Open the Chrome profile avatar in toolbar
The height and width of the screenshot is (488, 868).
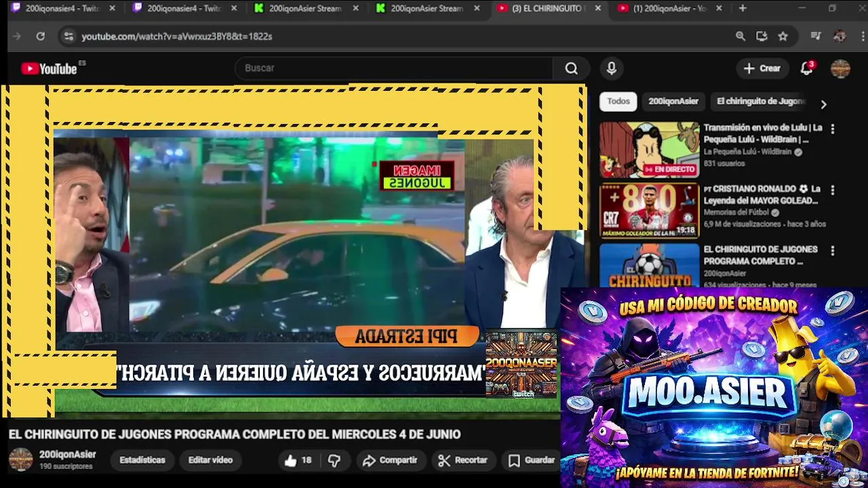[x=840, y=37]
